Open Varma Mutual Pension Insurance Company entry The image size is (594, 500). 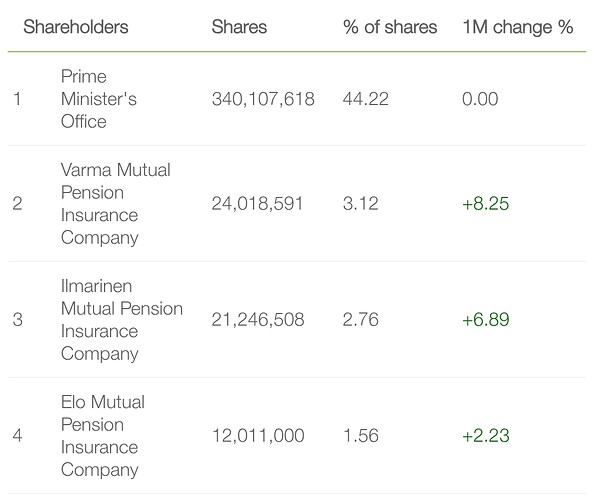[116, 204]
